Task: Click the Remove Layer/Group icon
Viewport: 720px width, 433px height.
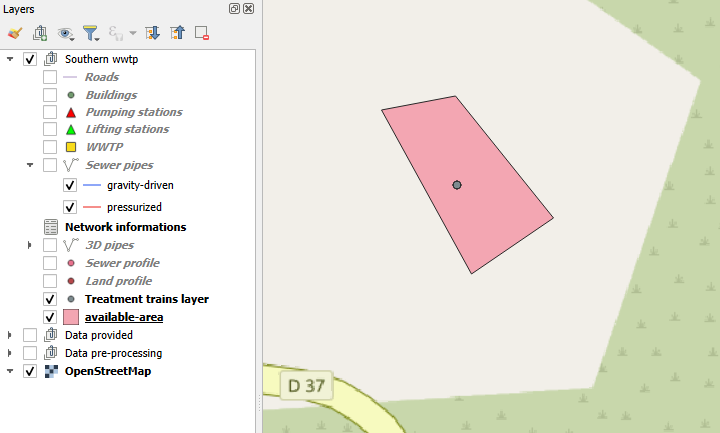Action: (202, 33)
